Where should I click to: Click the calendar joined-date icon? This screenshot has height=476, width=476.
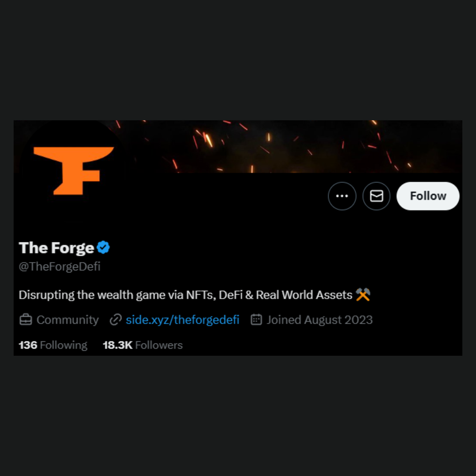[x=256, y=320]
